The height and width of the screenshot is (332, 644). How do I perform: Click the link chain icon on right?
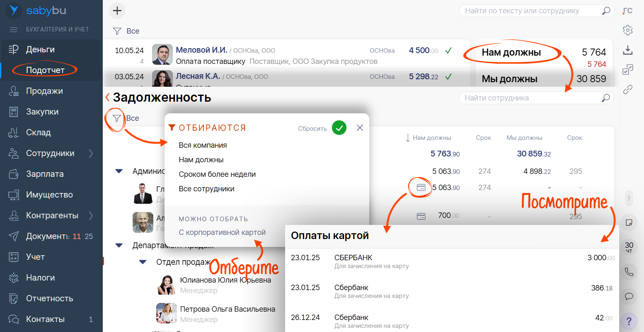pos(628,89)
